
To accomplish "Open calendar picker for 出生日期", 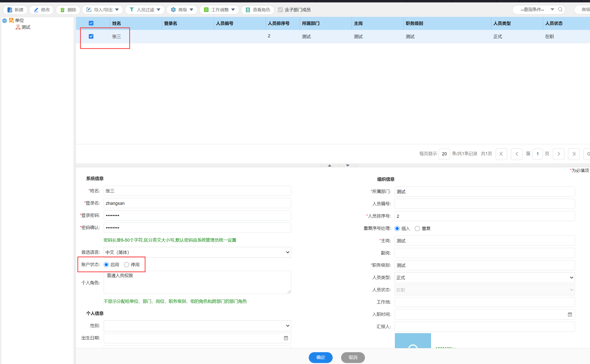I will click(286, 338).
